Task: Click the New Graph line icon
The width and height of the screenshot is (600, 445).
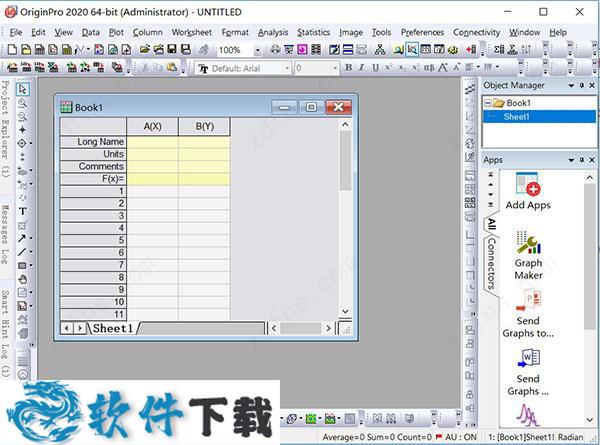Action: [x=80, y=50]
